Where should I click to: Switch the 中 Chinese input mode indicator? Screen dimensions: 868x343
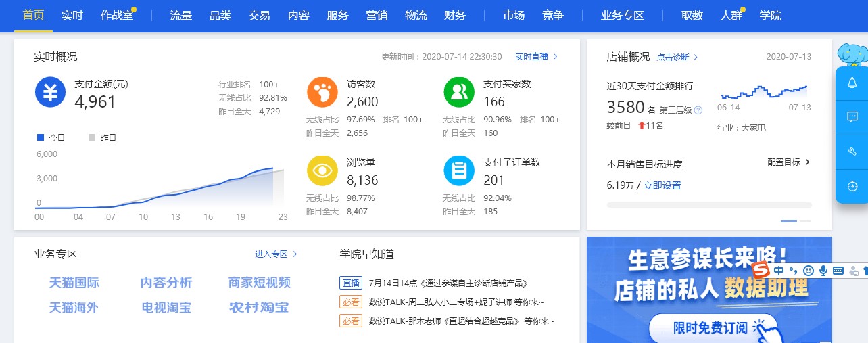779,271
